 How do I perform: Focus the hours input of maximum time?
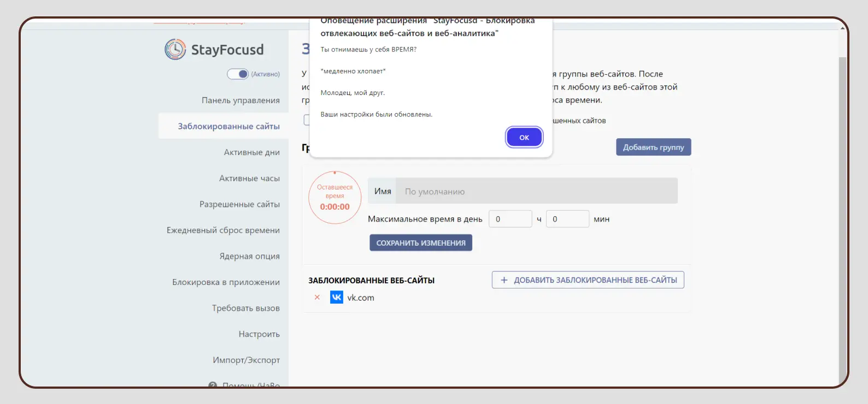pos(510,219)
